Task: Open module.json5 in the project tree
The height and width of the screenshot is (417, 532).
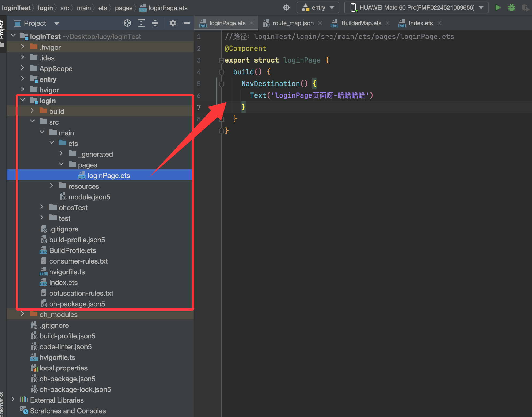Action: pos(89,197)
